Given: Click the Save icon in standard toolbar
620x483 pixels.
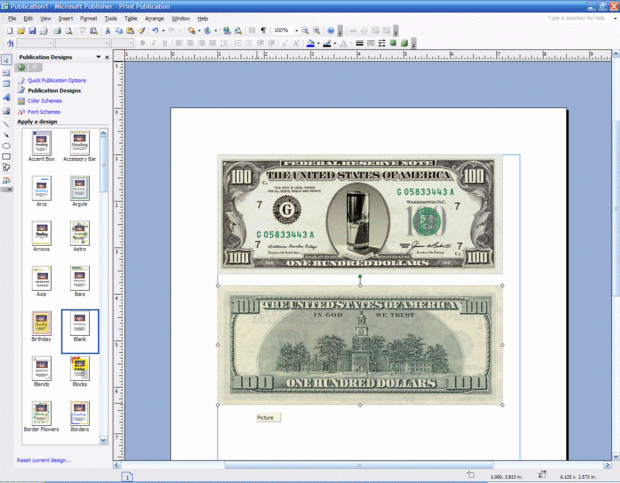Looking at the screenshot, I should click(32, 31).
